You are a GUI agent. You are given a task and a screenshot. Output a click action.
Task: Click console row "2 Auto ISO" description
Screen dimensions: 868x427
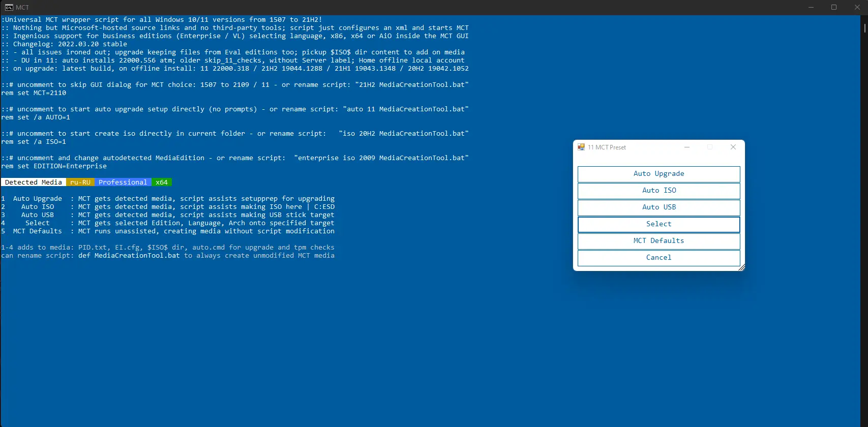[168, 207]
